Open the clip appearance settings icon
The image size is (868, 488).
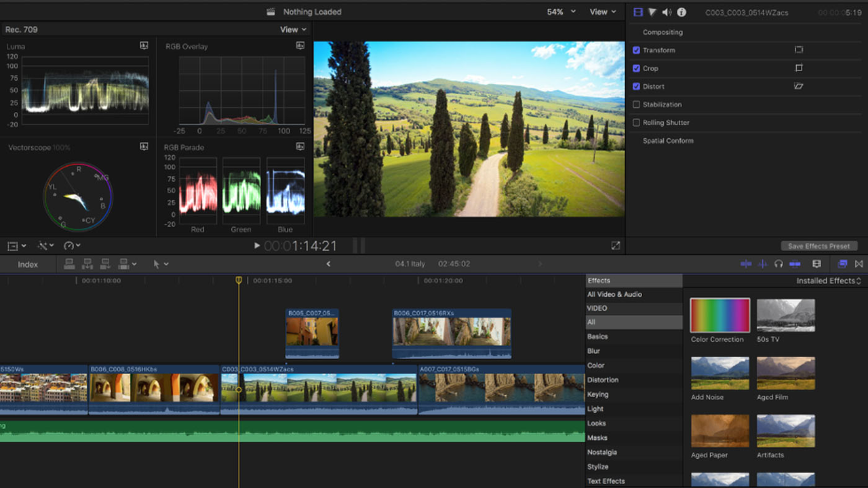tap(816, 264)
